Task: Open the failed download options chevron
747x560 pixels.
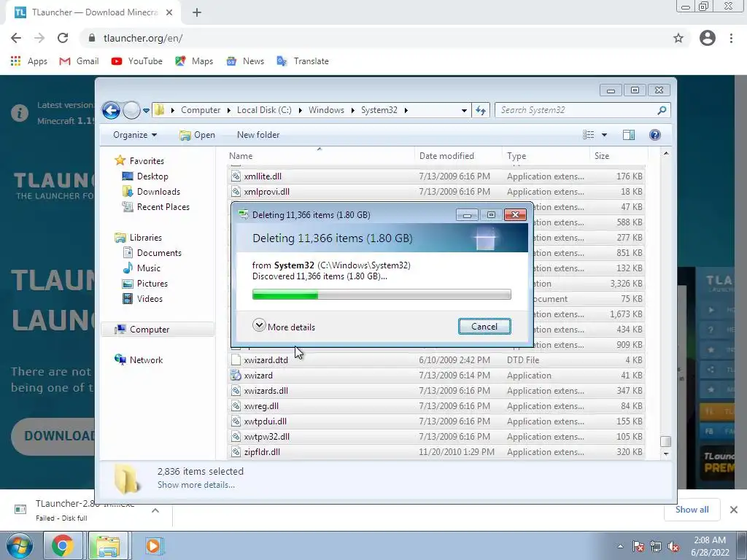Action: [155, 510]
